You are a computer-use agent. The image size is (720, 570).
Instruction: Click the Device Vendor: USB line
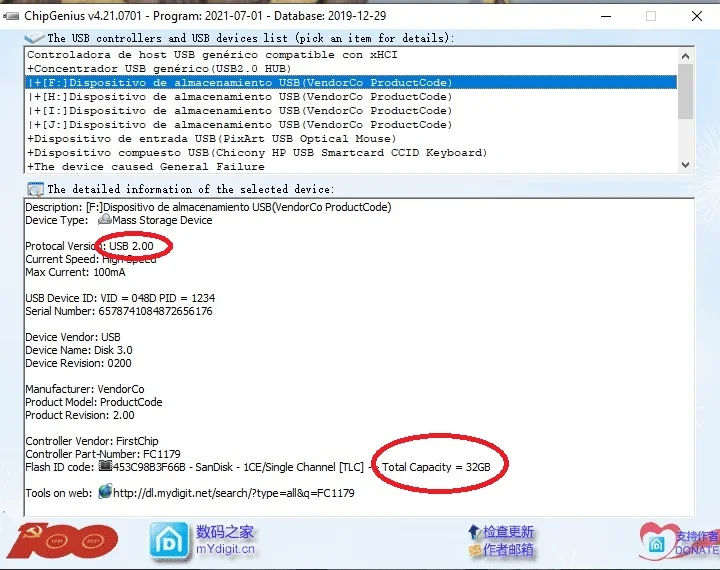pyautogui.click(x=73, y=337)
